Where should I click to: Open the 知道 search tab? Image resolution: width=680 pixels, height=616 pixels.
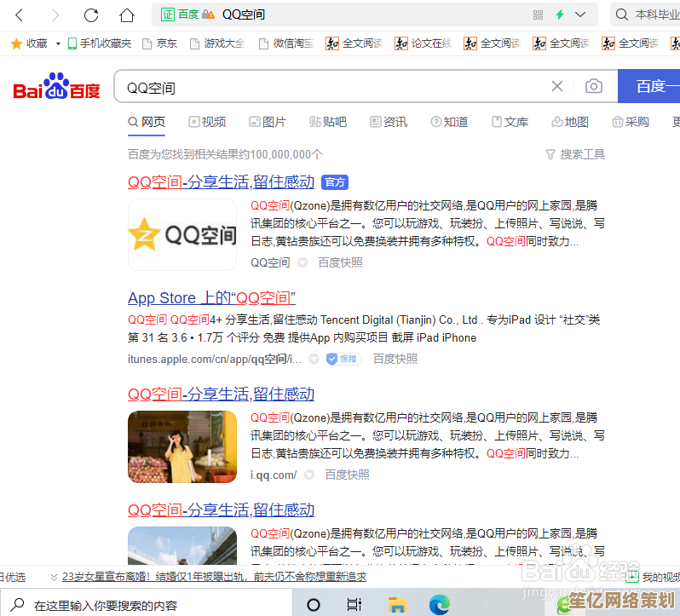pyautogui.click(x=449, y=122)
